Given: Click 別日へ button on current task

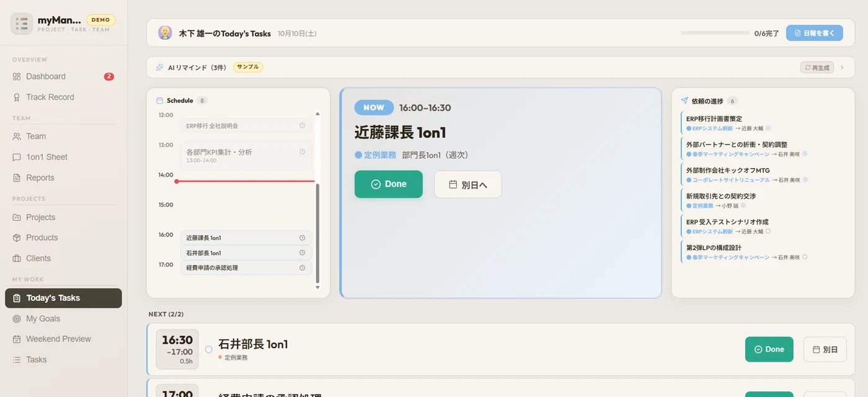Looking at the screenshot, I should [467, 184].
